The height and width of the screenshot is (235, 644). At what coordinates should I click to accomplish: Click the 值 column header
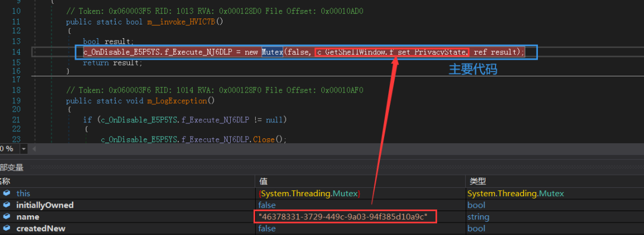point(264,181)
